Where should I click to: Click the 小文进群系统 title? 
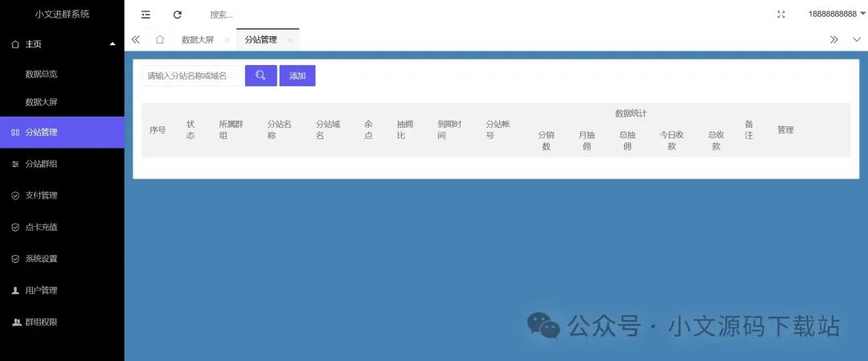coord(62,14)
